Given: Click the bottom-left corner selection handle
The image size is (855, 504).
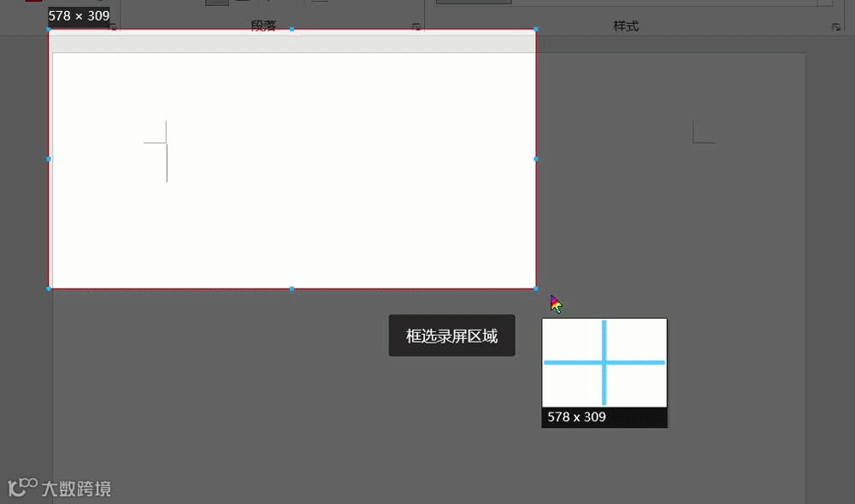Looking at the screenshot, I should 49,288.
